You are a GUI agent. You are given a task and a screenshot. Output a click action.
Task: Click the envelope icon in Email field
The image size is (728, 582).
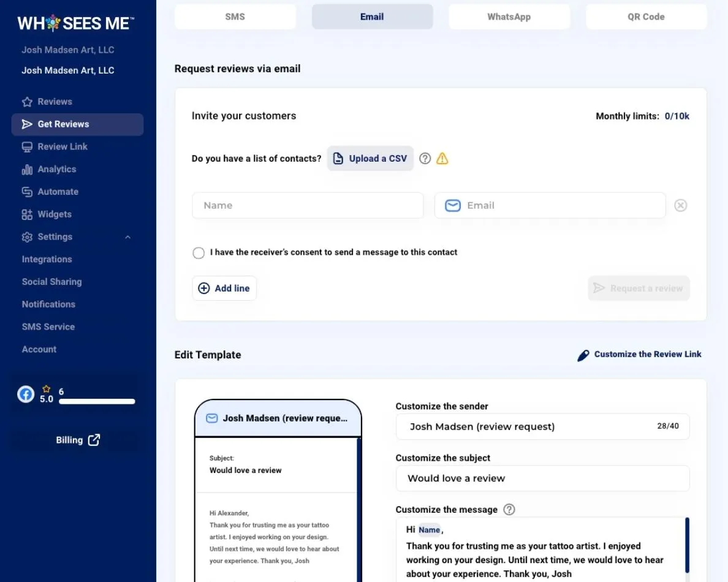453,206
